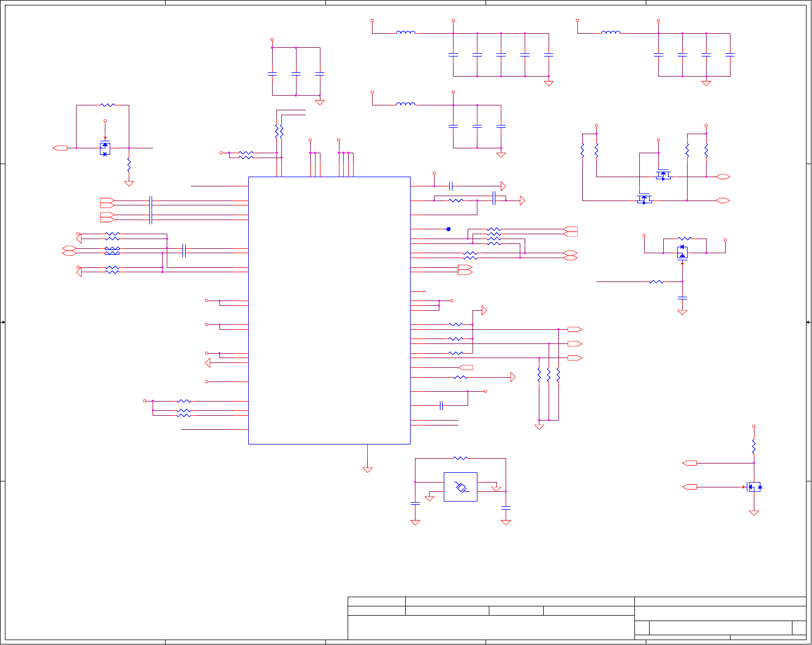Select the feedback resistor above the crystal
812x645 pixels.
(x=461, y=458)
